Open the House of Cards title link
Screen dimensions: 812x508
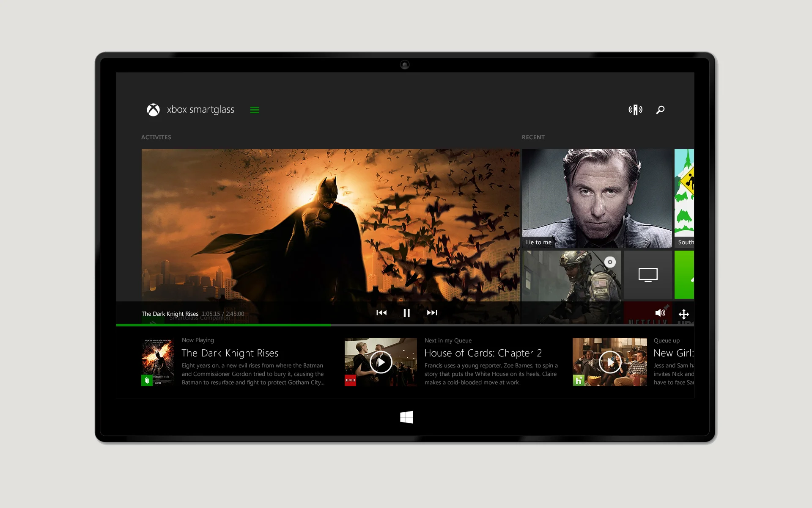(x=483, y=353)
